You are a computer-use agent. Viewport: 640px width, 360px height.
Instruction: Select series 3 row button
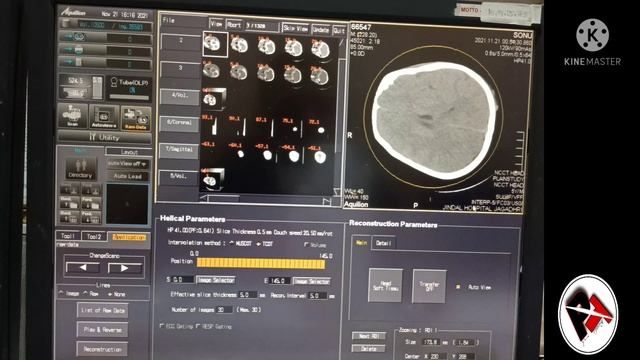[x=180, y=68]
